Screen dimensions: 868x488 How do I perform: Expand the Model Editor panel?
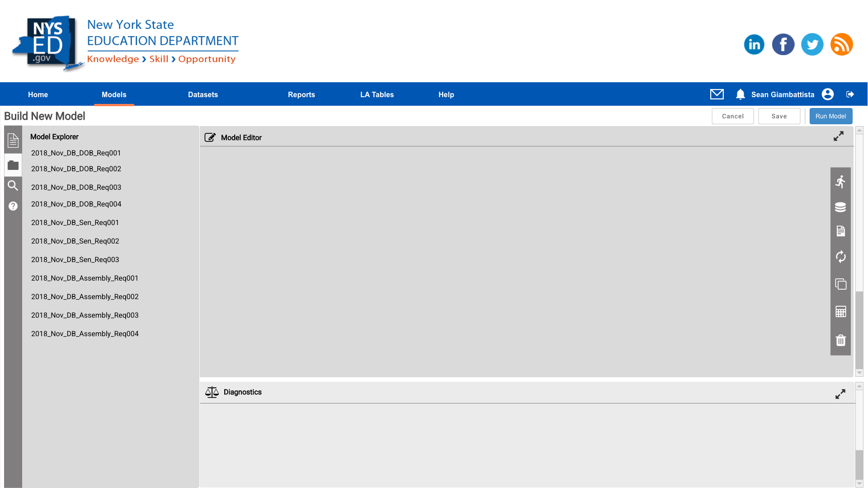click(x=839, y=136)
